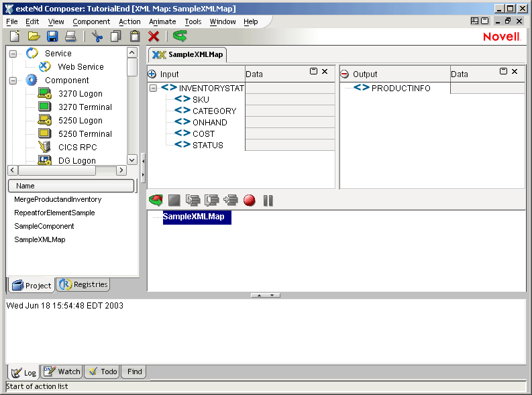Viewport: 532px width, 395px height.
Task: Click the Save floppy disk icon
Action: click(52, 36)
